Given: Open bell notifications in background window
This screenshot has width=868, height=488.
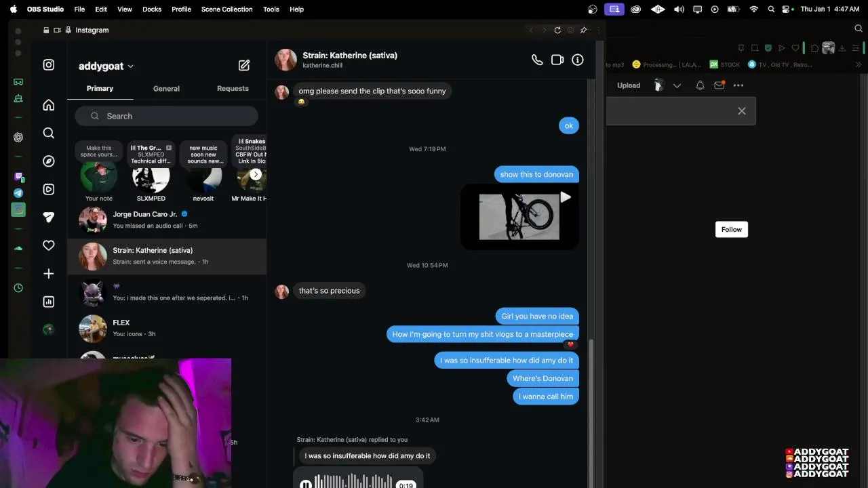Looking at the screenshot, I should [700, 85].
